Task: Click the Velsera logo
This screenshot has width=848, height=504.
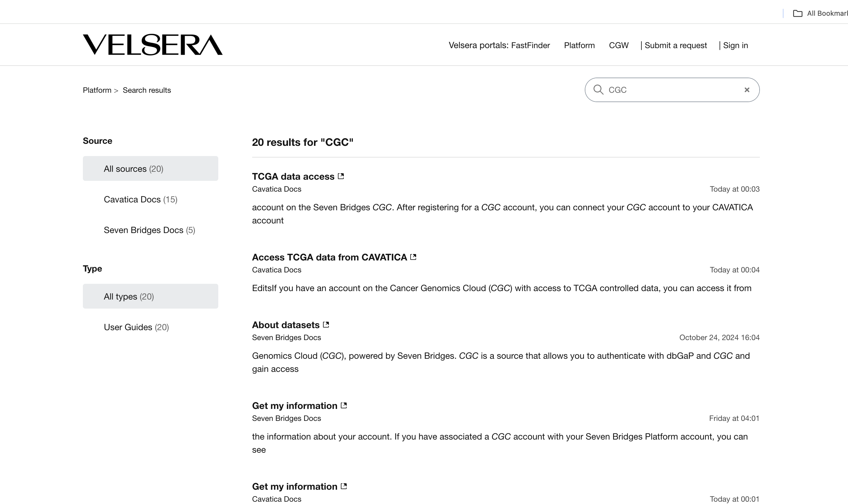Action: [x=153, y=45]
